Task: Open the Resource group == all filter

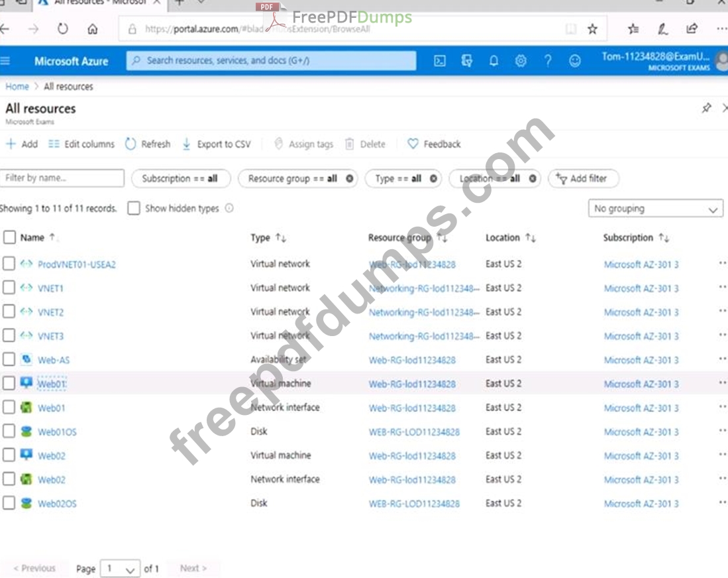Action: pyautogui.click(x=297, y=178)
